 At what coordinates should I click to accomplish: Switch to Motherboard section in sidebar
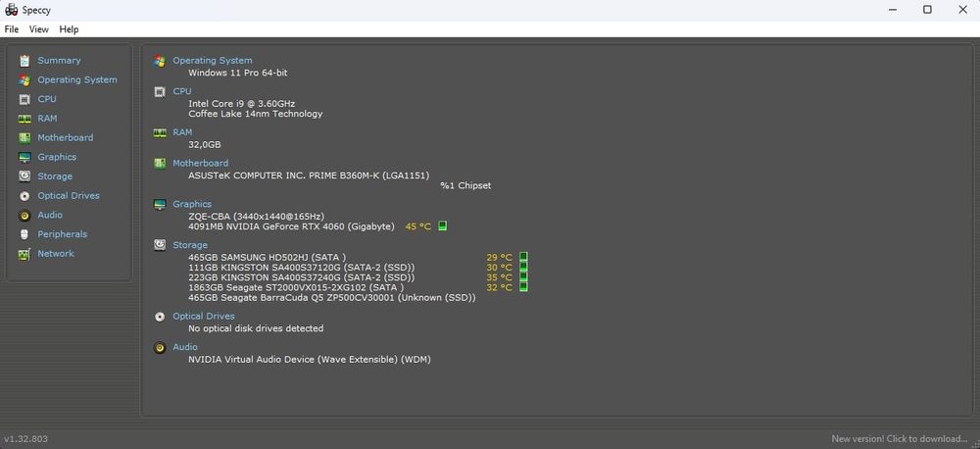click(x=65, y=137)
